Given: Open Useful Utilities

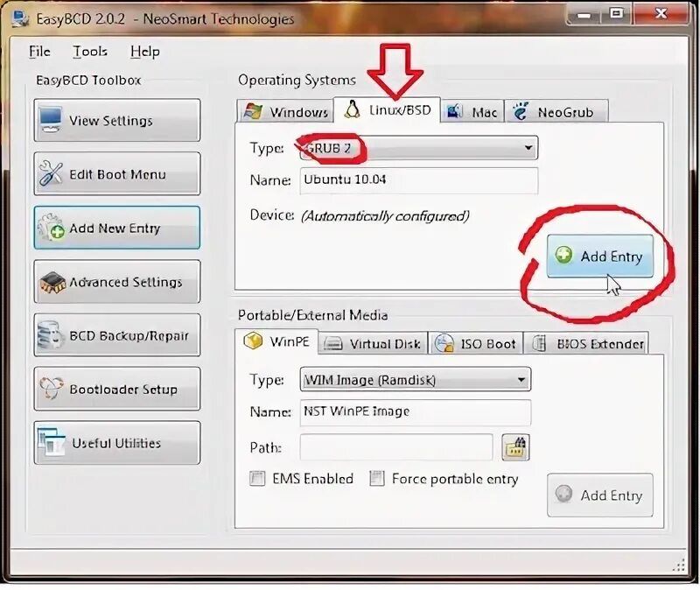Looking at the screenshot, I should [117, 443].
